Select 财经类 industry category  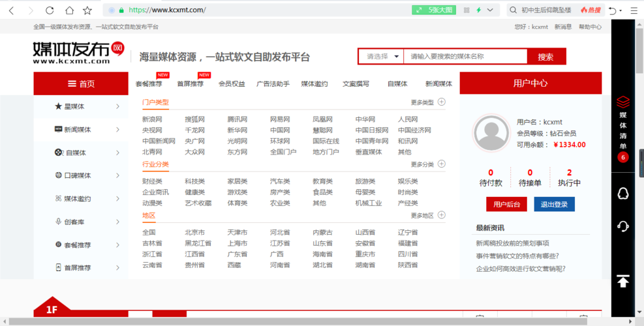pos(153,181)
